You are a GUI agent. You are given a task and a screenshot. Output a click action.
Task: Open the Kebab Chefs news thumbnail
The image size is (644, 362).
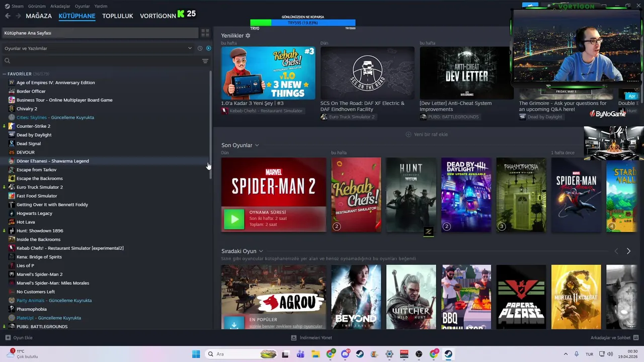pos(268,73)
